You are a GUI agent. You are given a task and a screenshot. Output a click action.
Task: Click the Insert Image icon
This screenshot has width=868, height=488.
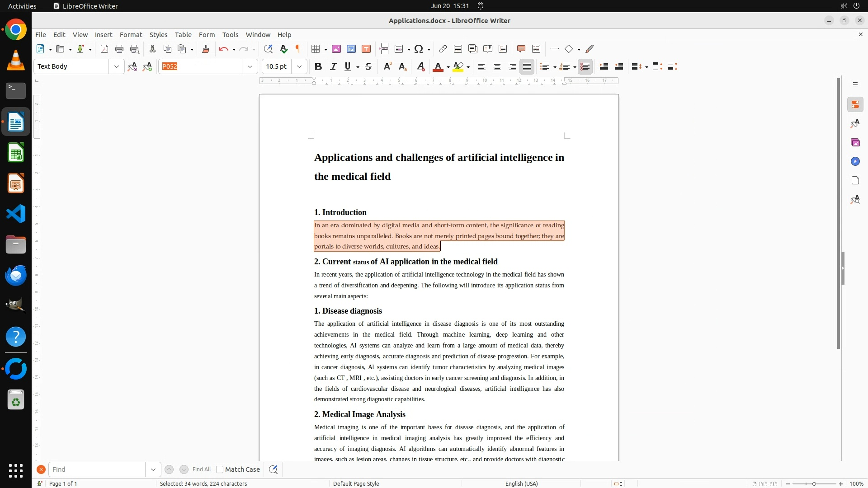coord(336,49)
